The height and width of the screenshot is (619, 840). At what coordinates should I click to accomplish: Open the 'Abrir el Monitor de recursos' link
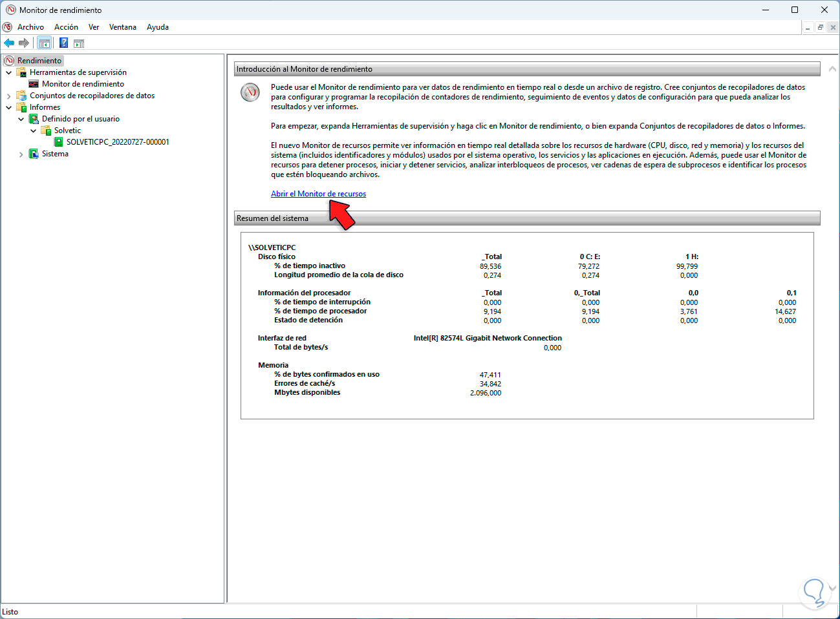point(318,194)
